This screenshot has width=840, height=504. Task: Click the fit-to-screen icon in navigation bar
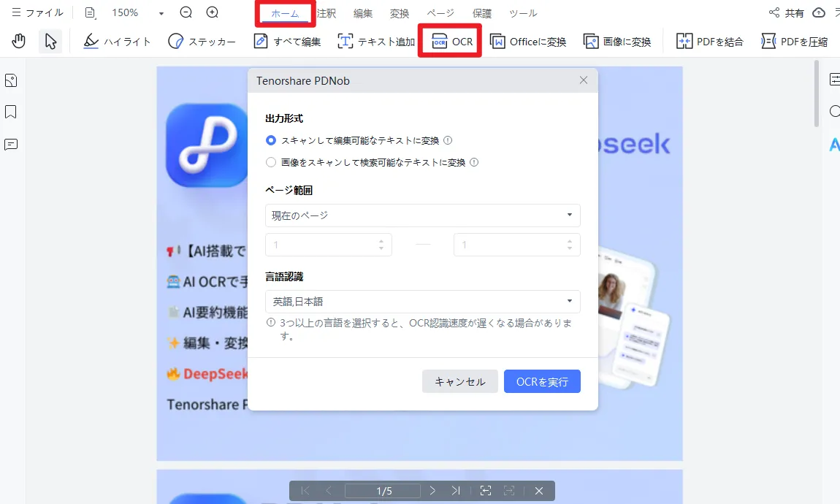[x=486, y=491]
